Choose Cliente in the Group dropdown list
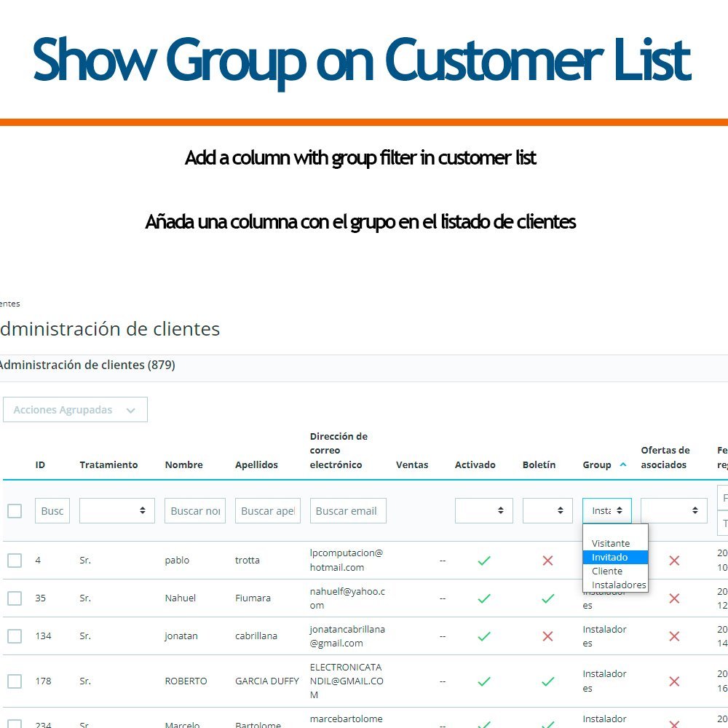This screenshot has height=728, width=728. coord(615,571)
